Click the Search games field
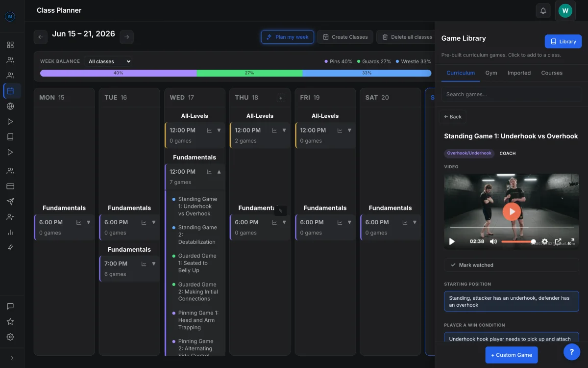588x368 pixels. [511, 94]
